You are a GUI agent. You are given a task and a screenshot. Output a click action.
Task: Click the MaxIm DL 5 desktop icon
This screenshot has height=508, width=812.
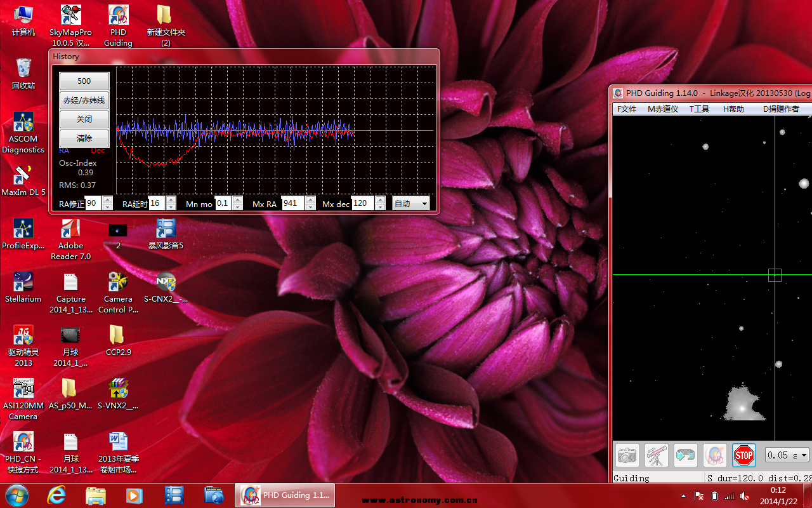pyautogui.click(x=23, y=180)
